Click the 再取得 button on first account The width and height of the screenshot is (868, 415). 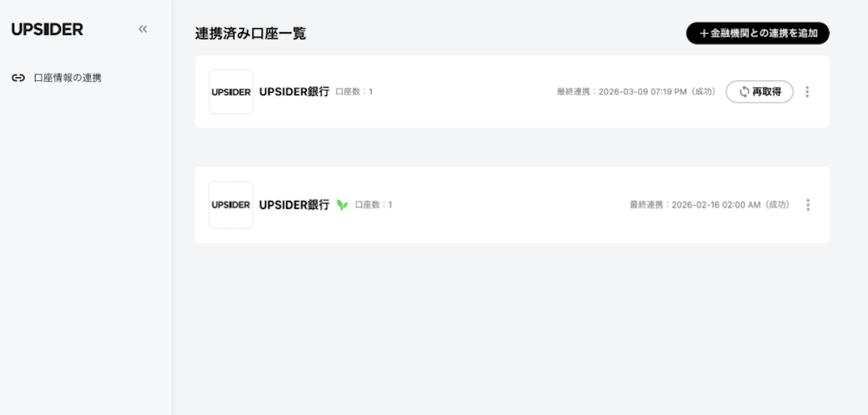tap(759, 92)
